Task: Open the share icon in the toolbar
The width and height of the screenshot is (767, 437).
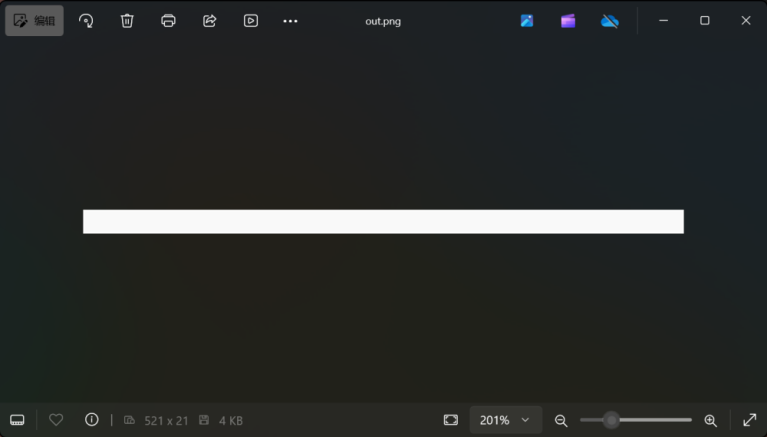Action: click(x=209, y=20)
